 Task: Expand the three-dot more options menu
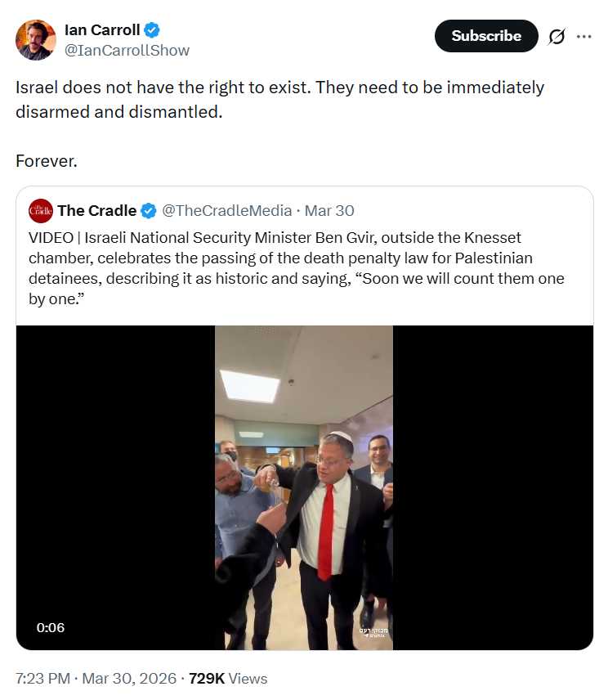tap(583, 37)
